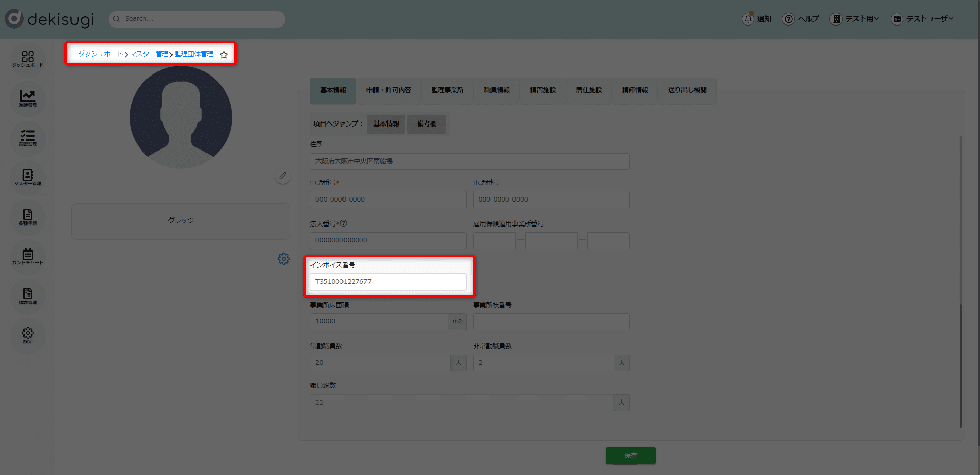This screenshot has height=475, width=980.
Task: Click the マスター管理 breadcrumb link
Action: 149,54
